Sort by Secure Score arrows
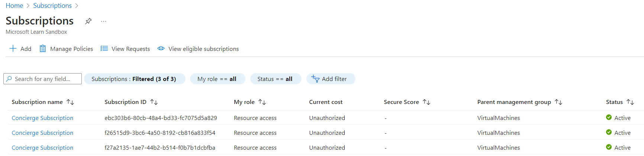 tap(426, 102)
